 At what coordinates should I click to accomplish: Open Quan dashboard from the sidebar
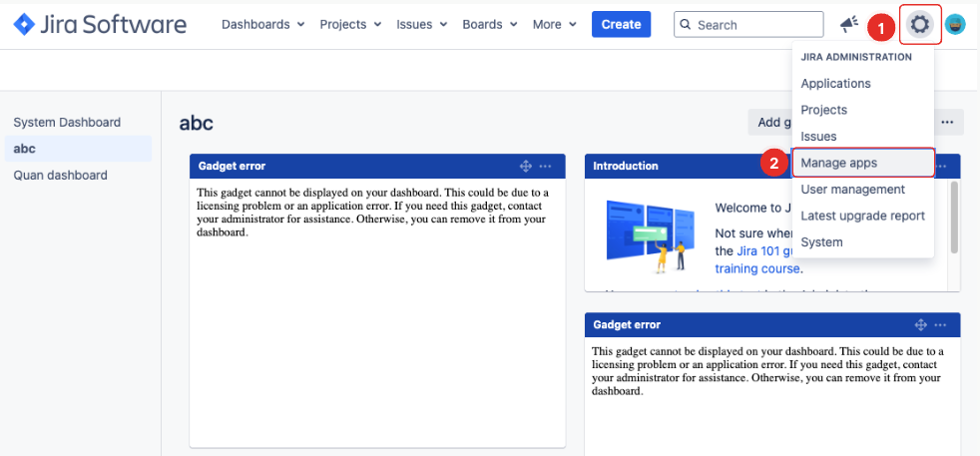point(60,175)
